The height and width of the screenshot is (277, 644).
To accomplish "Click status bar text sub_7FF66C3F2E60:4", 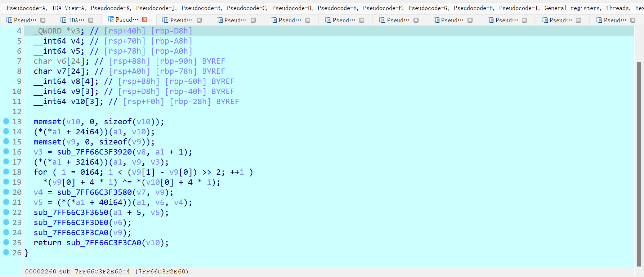I will click(94, 271).
